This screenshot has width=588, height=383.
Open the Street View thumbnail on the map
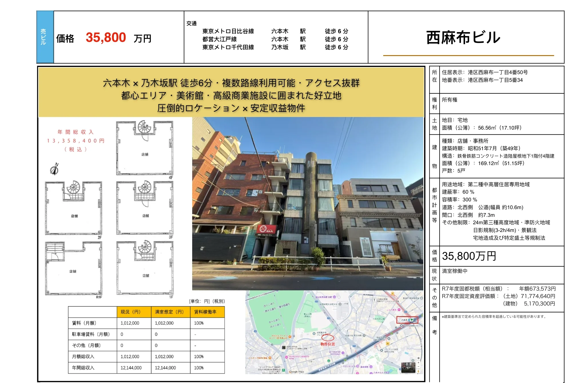(408, 367)
